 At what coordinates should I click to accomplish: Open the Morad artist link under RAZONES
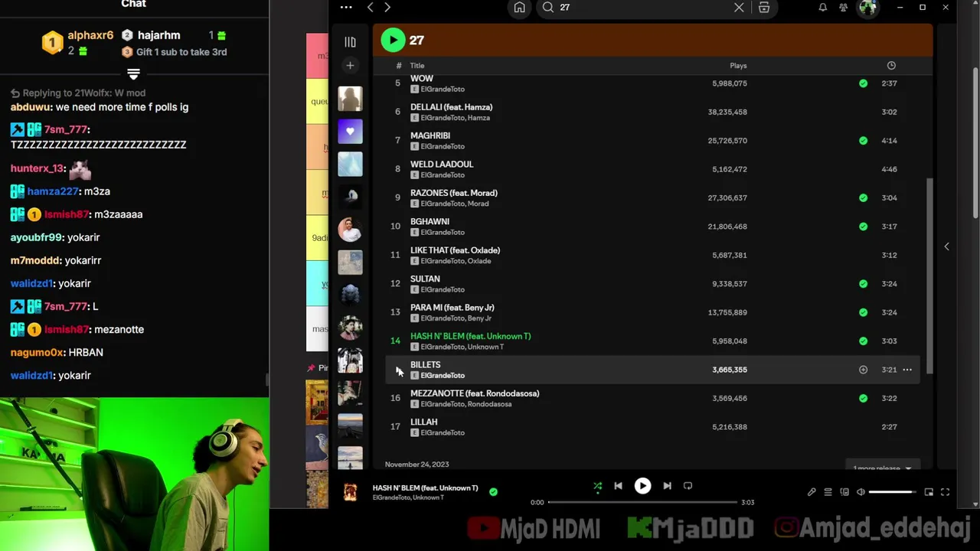coord(479,204)
